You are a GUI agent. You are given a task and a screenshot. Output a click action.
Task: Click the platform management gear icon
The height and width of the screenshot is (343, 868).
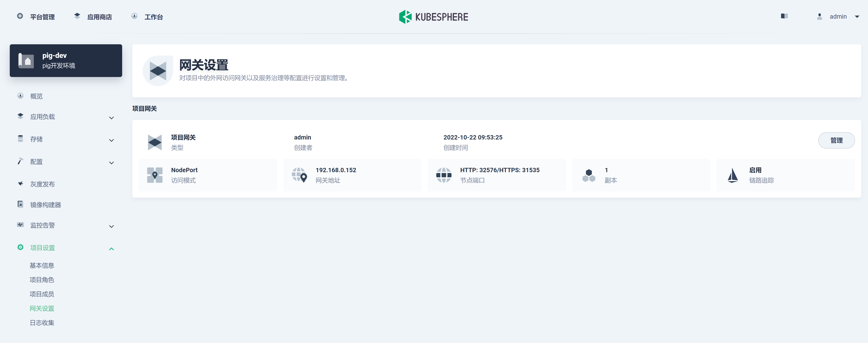tap(20, 16)
